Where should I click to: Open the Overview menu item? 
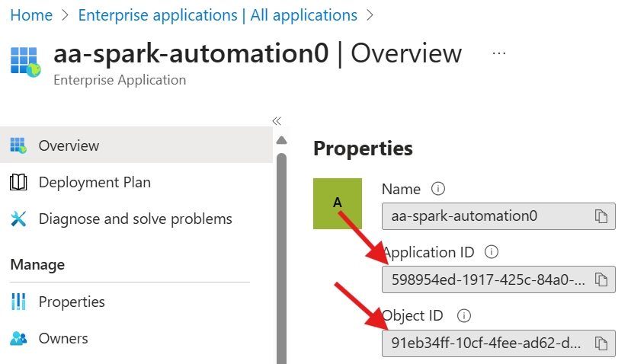69,145
